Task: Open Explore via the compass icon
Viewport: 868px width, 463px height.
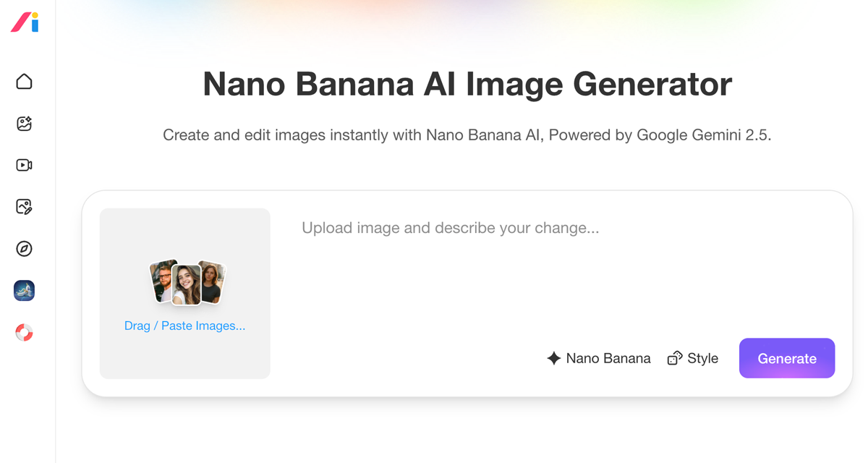Action: click(25, 249)
